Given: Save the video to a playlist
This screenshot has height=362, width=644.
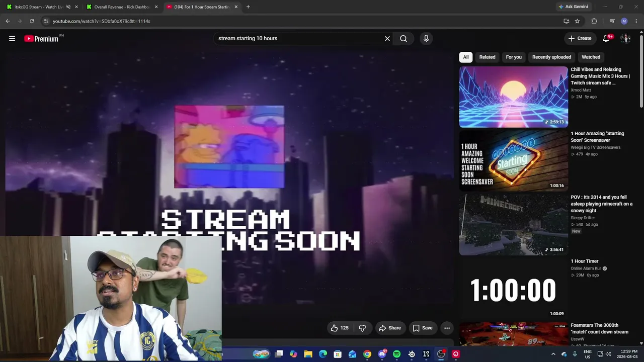Looking at the screenshot, I should click(423, 328).
